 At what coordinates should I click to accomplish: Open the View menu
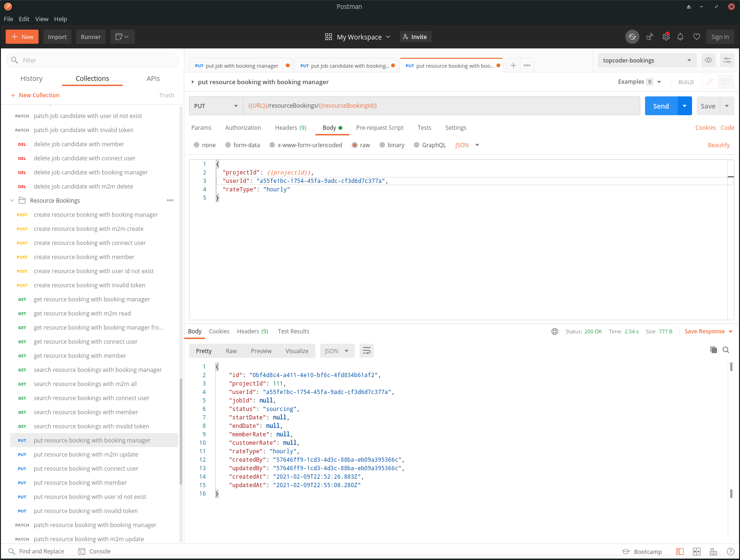click(x=42, y=19)
